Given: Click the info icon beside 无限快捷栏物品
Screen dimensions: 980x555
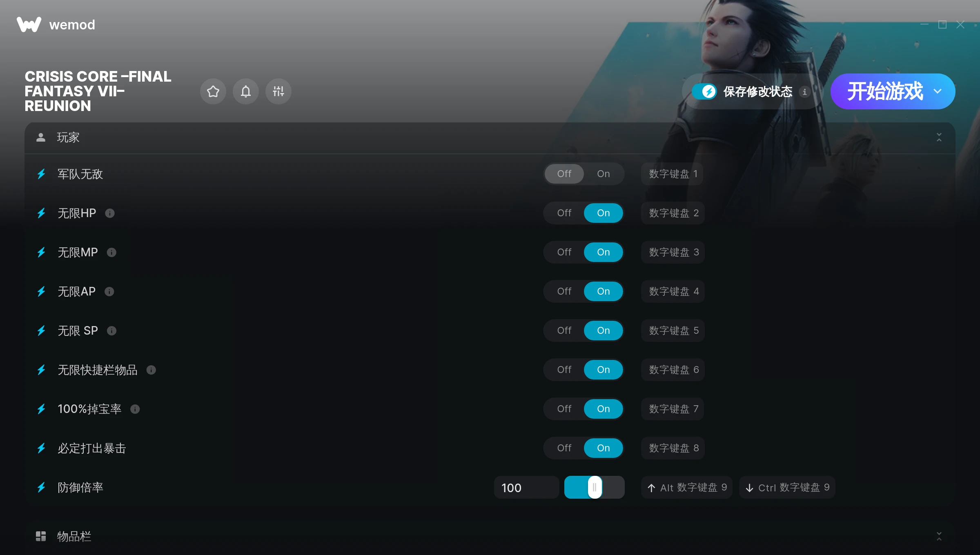Looking at the screenshot, I should [151, 370].
